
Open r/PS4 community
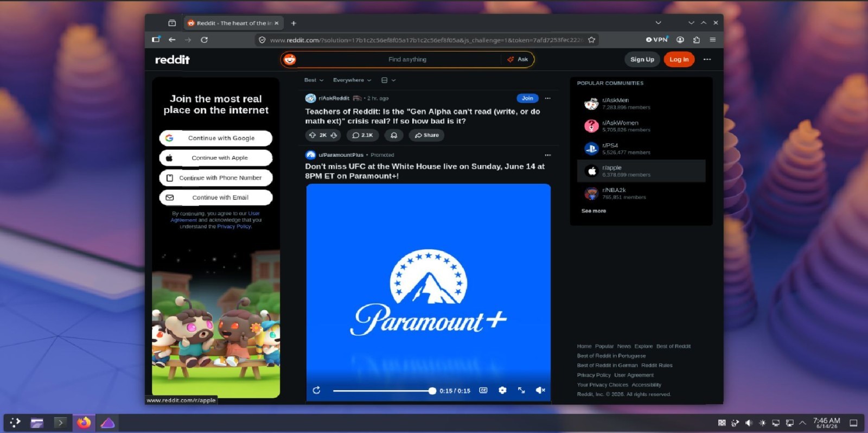pyautogui.click(x=641, y=149)
